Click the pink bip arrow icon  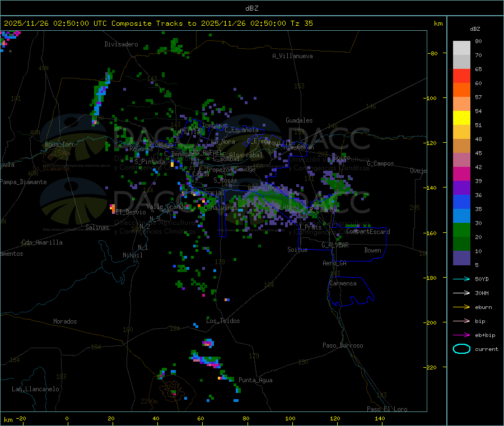point(461,321)
